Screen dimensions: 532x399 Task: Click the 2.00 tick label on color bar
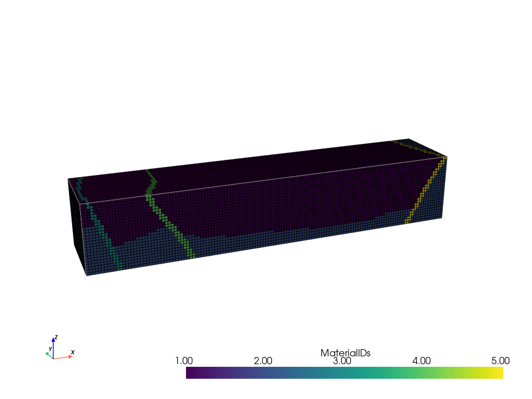tap(263, 361)
